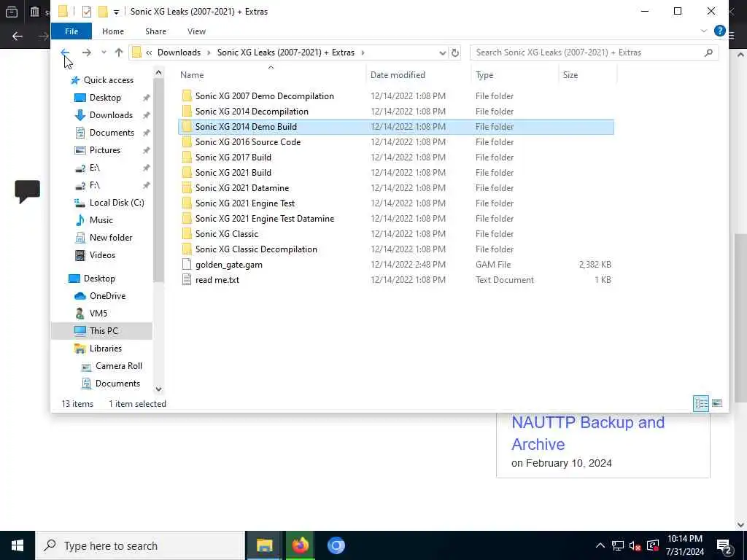Select Sonic XG 2021 Engine Test folder

coord(245,203)
